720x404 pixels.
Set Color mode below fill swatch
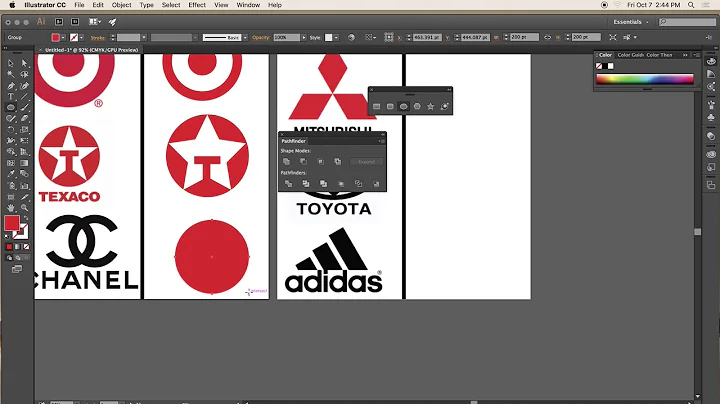(x=9, y=247)
